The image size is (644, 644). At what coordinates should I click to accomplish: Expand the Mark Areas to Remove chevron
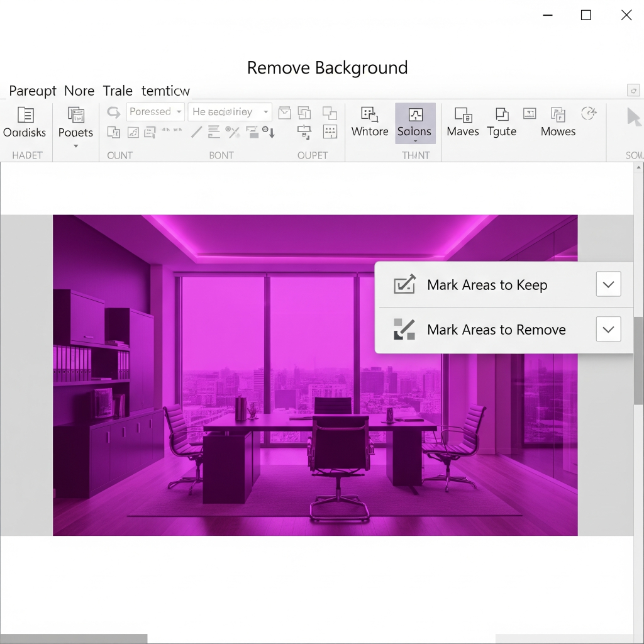click(608, 329)
